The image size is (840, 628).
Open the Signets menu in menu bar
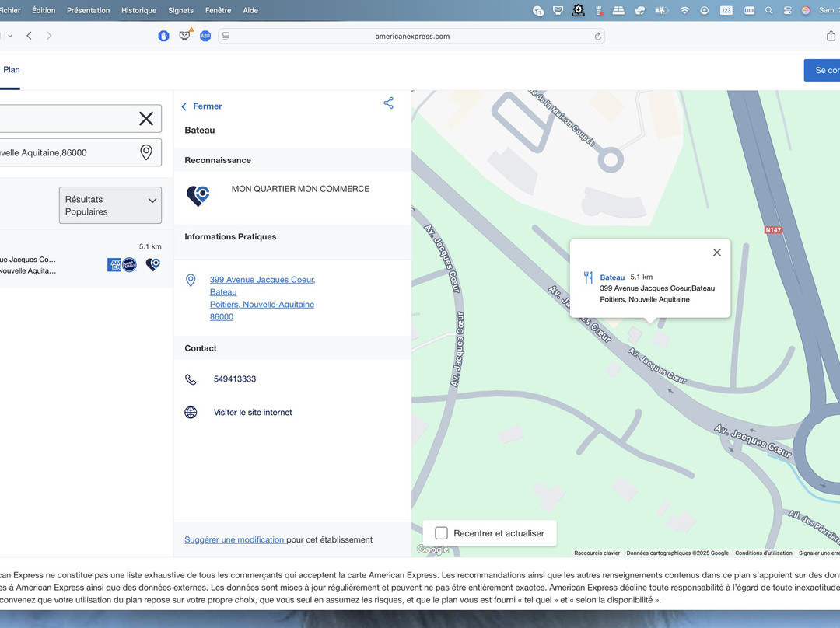click(x=180, y=10)
